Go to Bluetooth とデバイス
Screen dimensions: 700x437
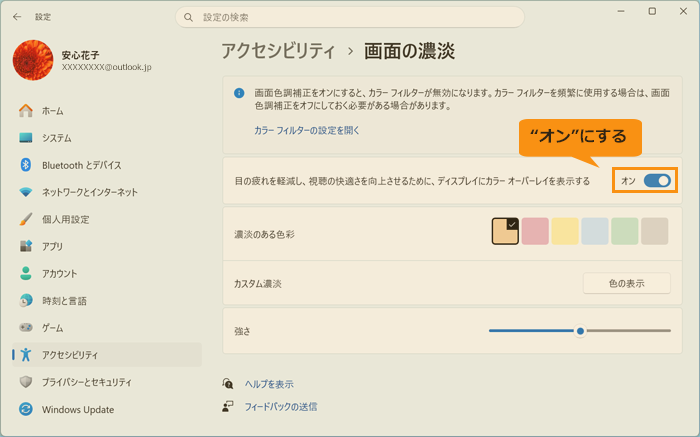coord(107,165)
